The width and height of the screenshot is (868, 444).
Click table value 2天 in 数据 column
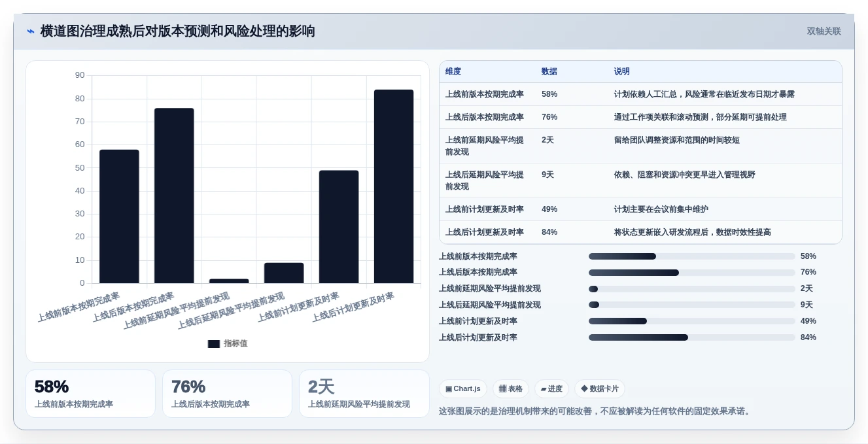point(548,140)
